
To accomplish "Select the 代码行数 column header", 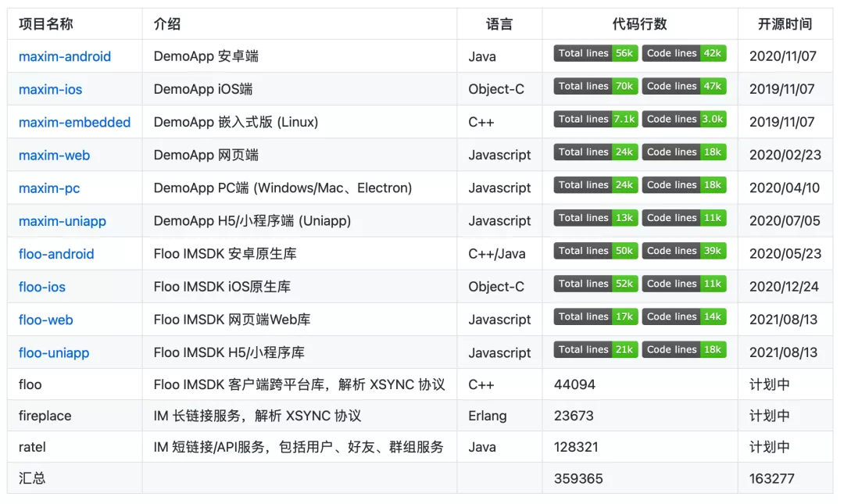I will [640, 23].
